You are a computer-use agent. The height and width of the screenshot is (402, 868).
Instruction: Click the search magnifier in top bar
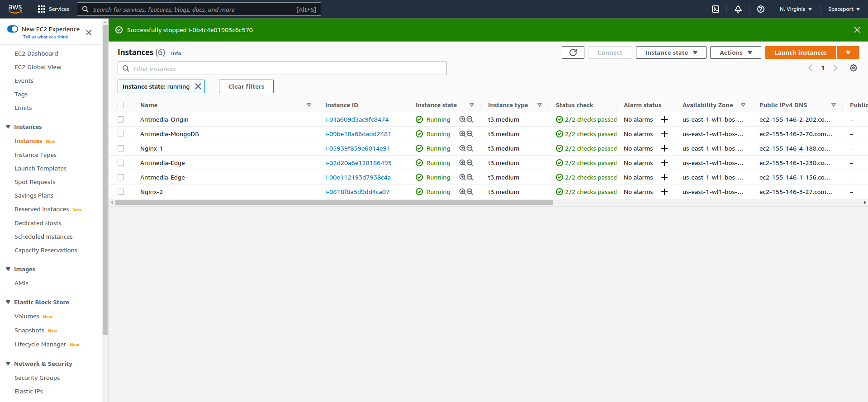point(85,9)
